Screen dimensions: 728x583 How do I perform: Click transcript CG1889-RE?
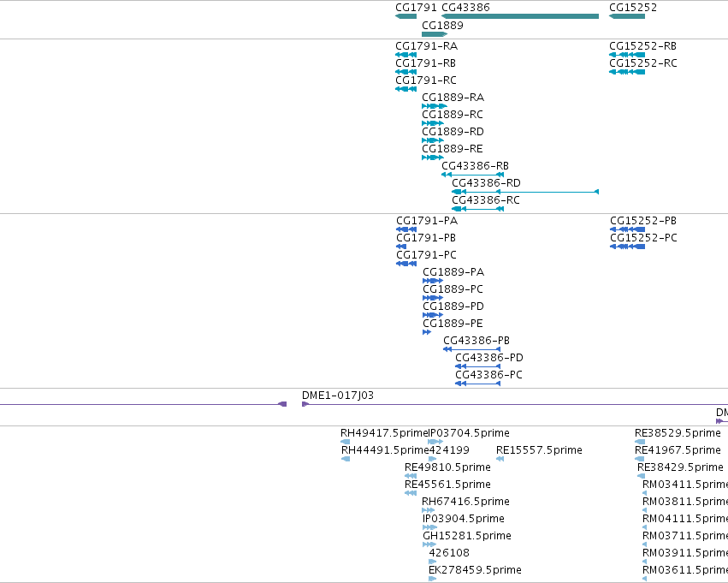453,149
